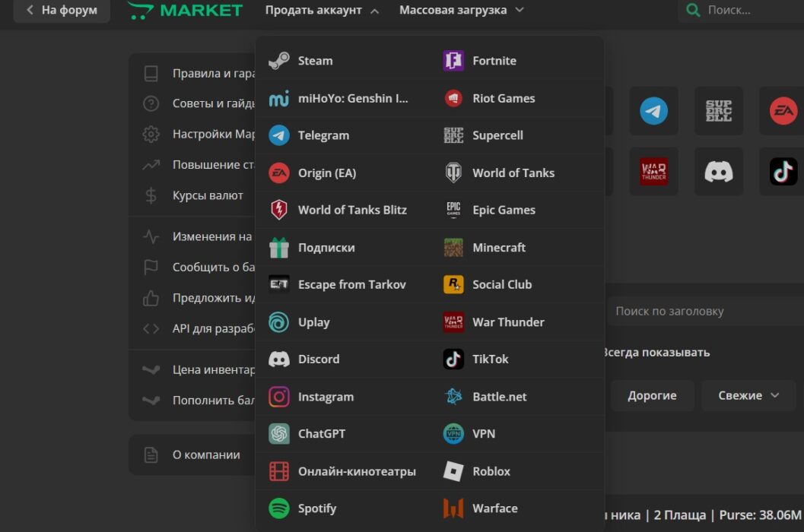
Task: Open Цена инвентаря sidebar link
Action: 192,369
